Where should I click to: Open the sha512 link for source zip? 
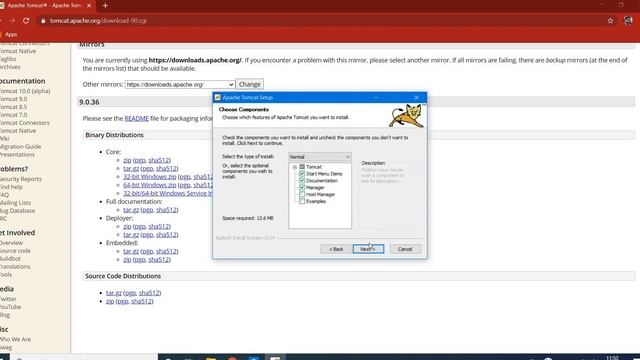(142, 301)
